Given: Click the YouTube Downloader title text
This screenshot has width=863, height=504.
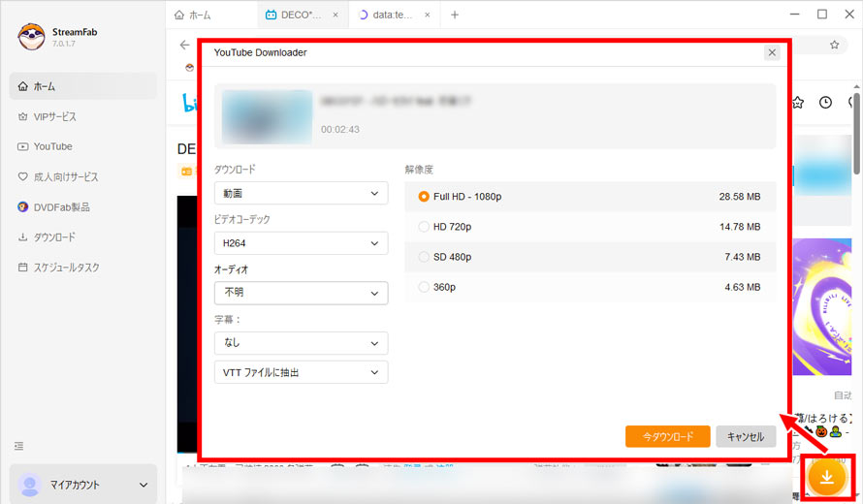Looking at the screenshot, I should tap(260, 52).
